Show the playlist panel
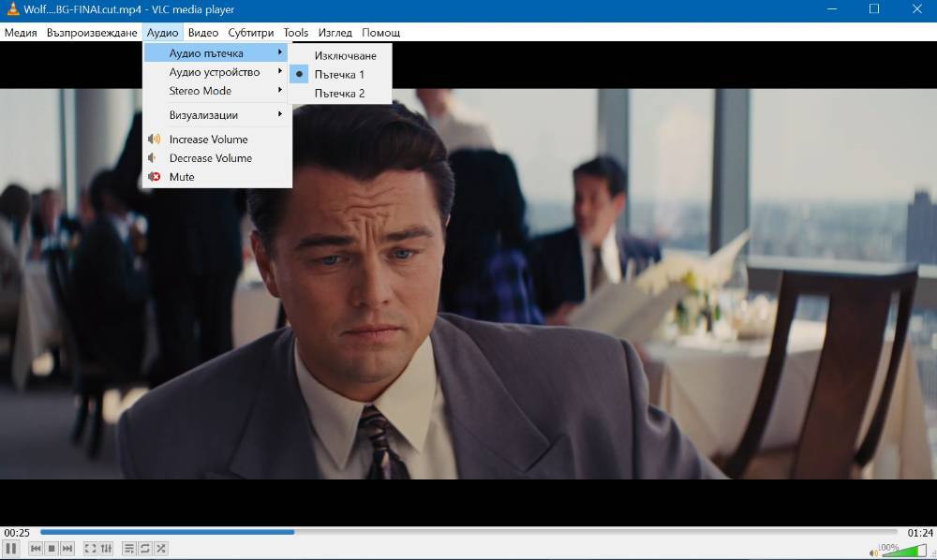This screenshot has width=937, height=560. point(128,548)
